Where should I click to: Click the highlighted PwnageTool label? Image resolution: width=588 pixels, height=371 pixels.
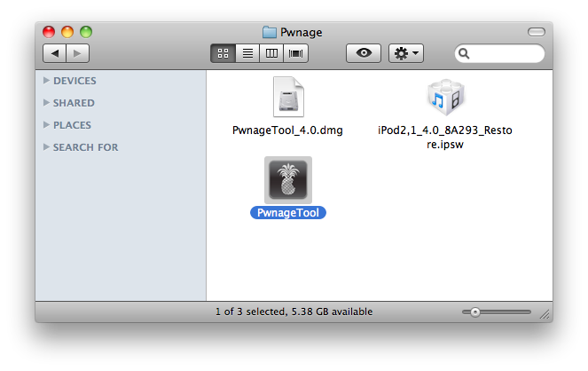288,213
